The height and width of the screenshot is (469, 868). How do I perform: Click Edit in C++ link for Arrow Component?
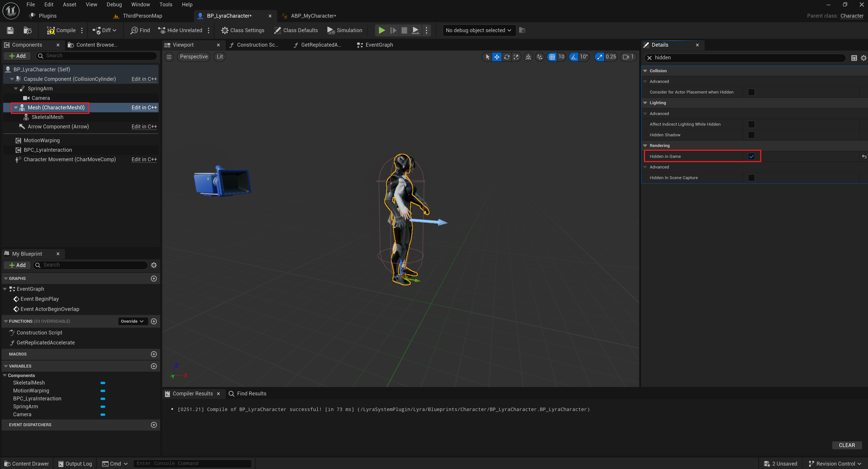tap(144, 127)
